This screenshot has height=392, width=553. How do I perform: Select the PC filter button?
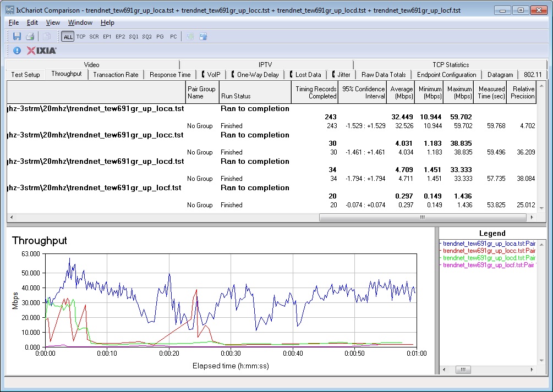(x=173, y=37)
